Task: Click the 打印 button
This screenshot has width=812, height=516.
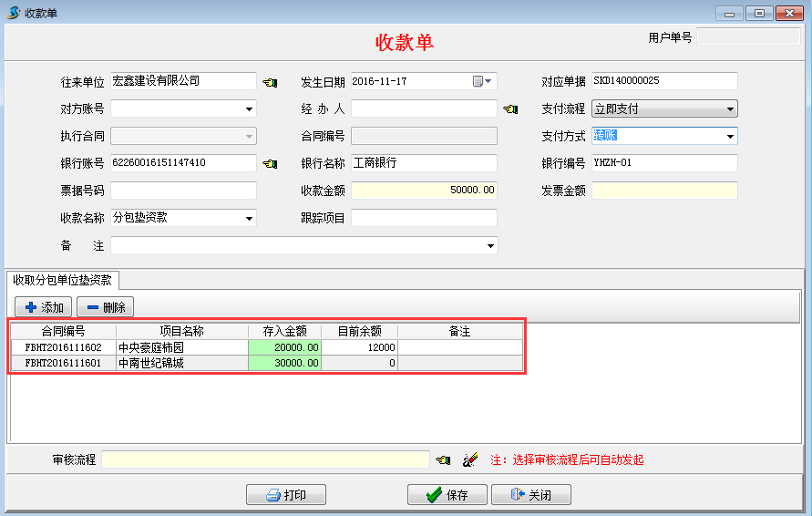Action: 285,495
